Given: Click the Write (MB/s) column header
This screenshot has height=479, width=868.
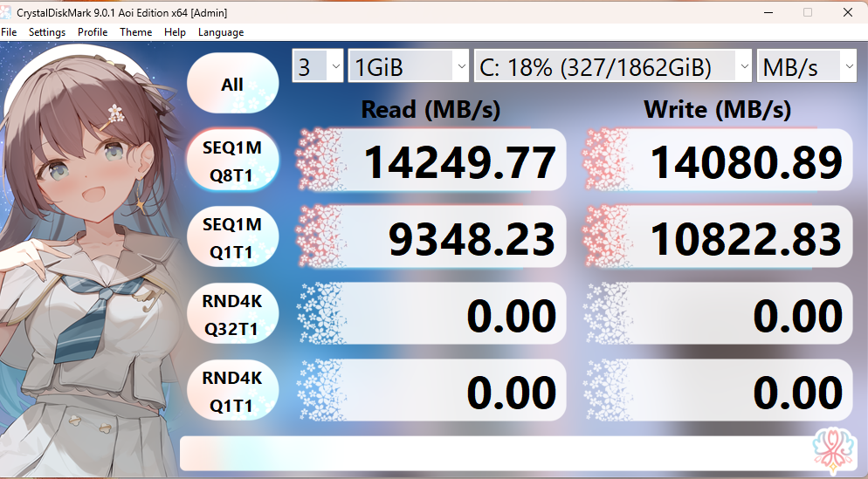Looking at the screenshot, I should (718, 110).
